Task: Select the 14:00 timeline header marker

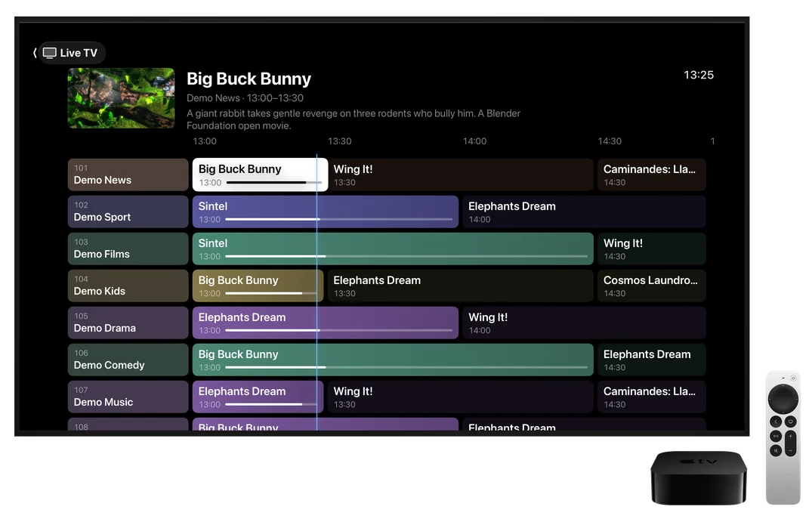Action: tap(475, 141)
